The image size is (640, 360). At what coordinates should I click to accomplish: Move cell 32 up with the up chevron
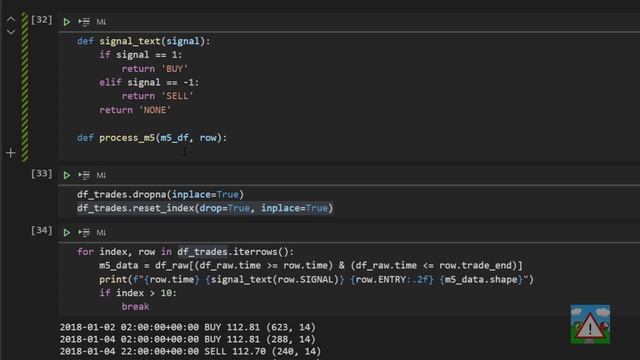[11, 19]
